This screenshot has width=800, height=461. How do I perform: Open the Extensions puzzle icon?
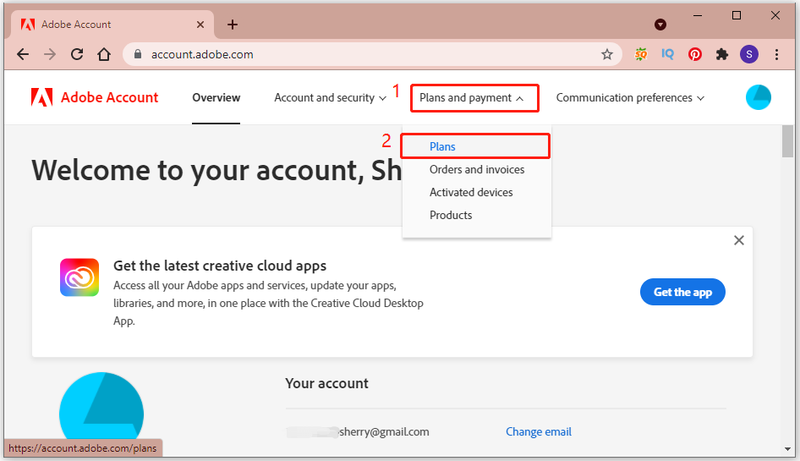point(722,54)
